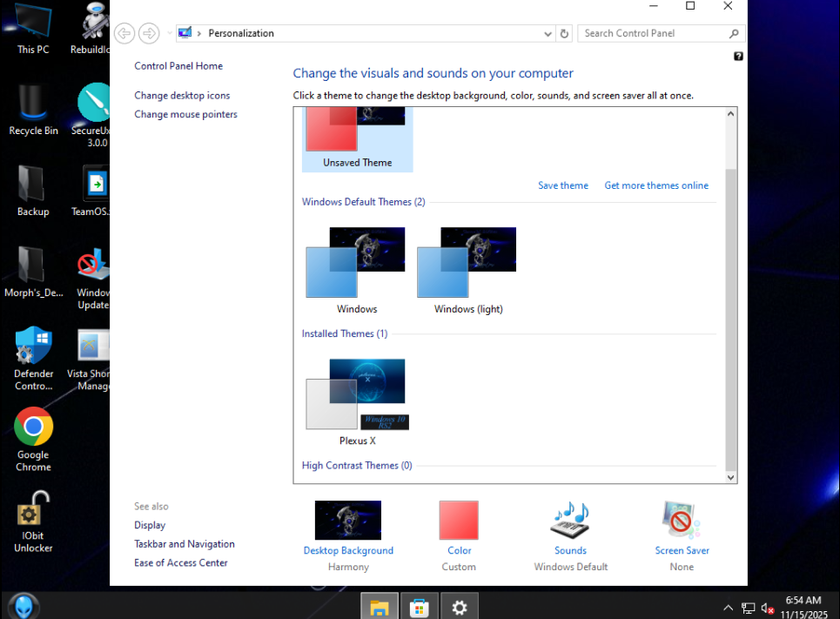Screen dimensions: 840x619
Task: Open Taskbar and Navigation link
Action: [x=185, y=544]
